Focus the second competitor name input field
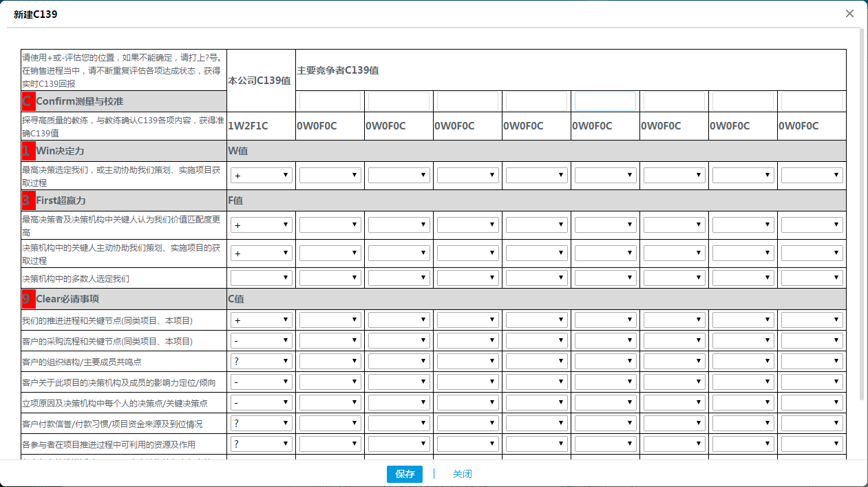This screenshot has width=868, height=487. pos(399,102)
